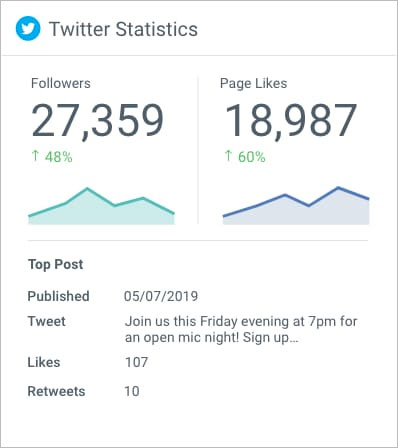This screenshot has height=448, width=398.
Task: Click the 18,987 page likes count
Action: 291,121
